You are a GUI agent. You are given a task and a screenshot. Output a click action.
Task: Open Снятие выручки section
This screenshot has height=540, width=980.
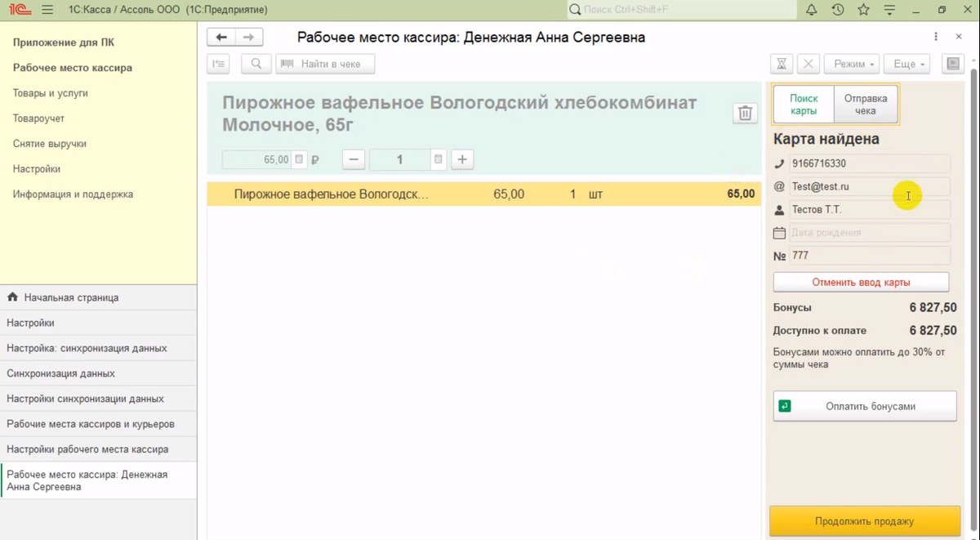click(x=50, y=144)
